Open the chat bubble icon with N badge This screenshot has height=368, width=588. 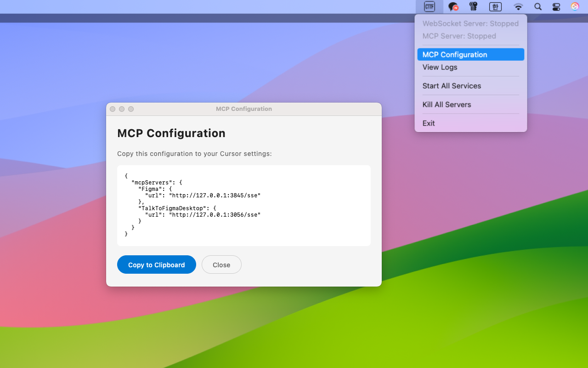453,6
